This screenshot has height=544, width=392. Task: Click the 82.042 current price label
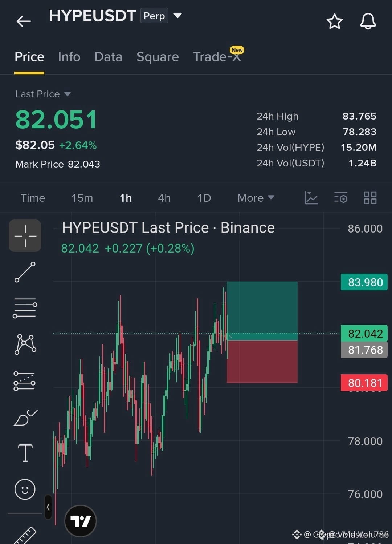pyautogui.click(x=364, y=334)
